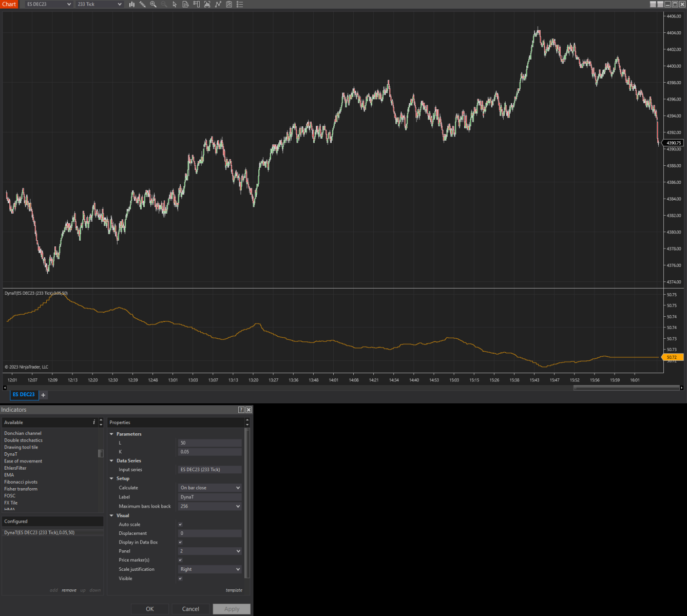Click the 50.72 indicator price marker
The image size is (687, 616).
coord(673,357)
